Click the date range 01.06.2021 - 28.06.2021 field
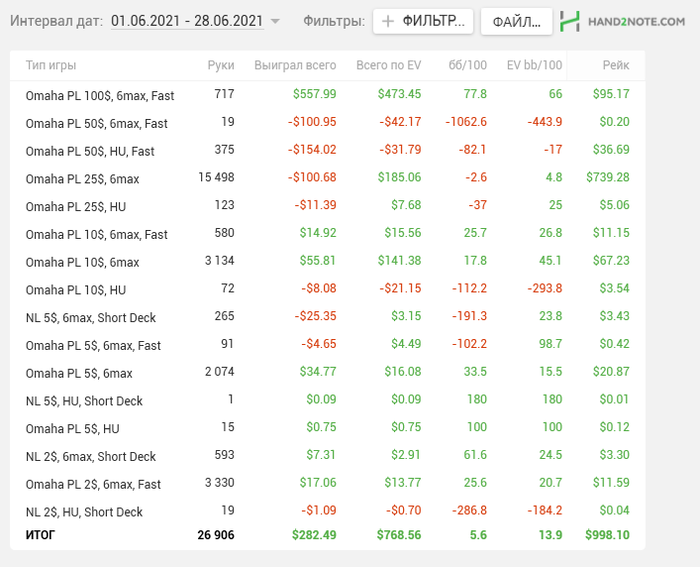The width and height of the screenshot is (700, 567). pyautogui.click(x=187, y=21)
